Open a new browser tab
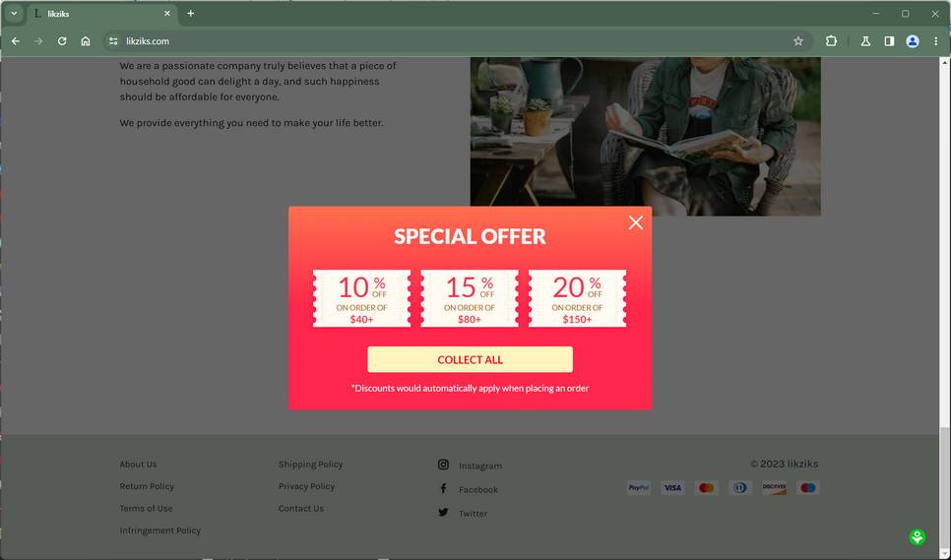The image size is (951, 560). click(190, 14)
